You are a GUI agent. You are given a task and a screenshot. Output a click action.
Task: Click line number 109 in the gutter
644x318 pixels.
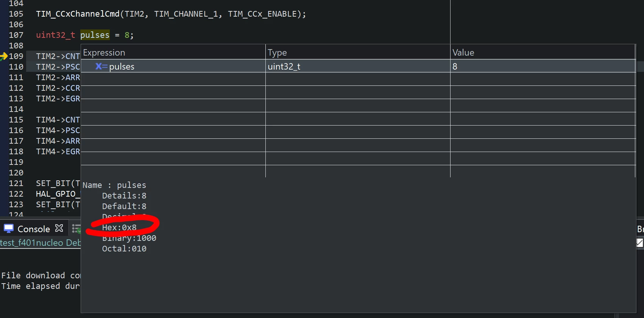(x=16, y=56)
